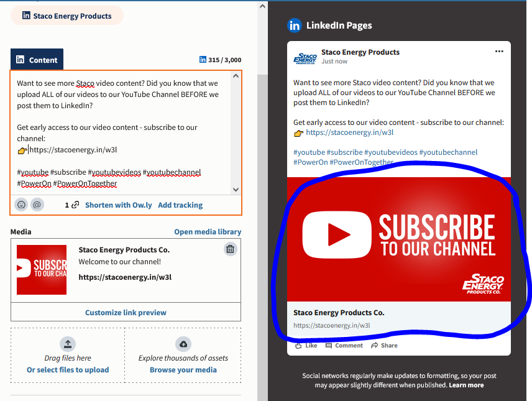532x401 pixels.
Task: Open the three-dot menu on preview post
Action: pyautogui.click(x=499, y=51)
